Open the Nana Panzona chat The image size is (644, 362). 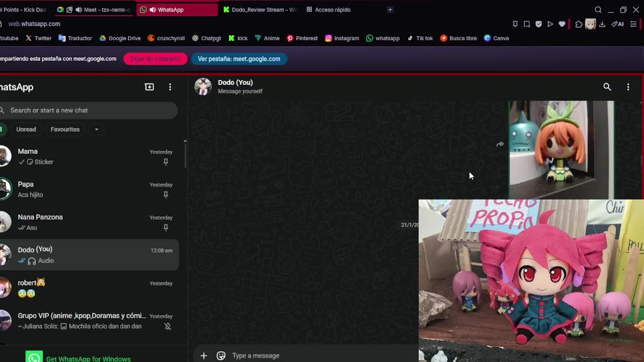(90, 222)
